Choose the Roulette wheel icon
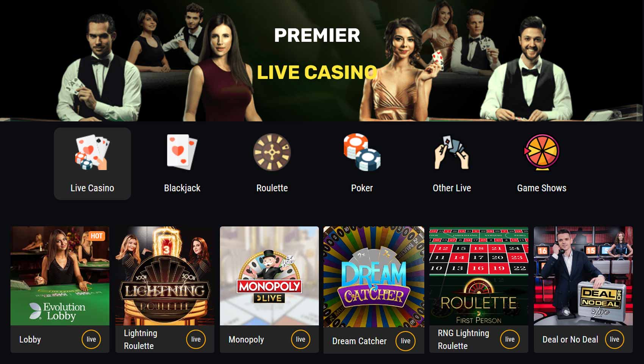 pyautogui.click(x=272, y=152)
